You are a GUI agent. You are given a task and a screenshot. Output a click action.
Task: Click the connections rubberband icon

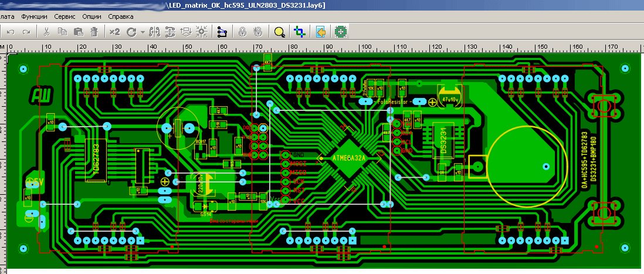coord(222,32)
